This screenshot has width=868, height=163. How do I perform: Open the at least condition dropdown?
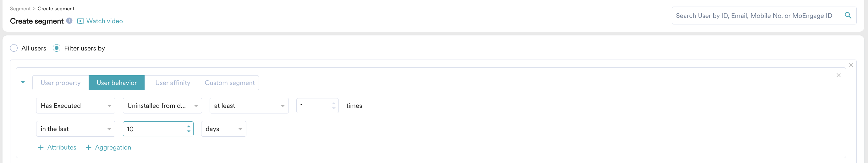[249, 106]
